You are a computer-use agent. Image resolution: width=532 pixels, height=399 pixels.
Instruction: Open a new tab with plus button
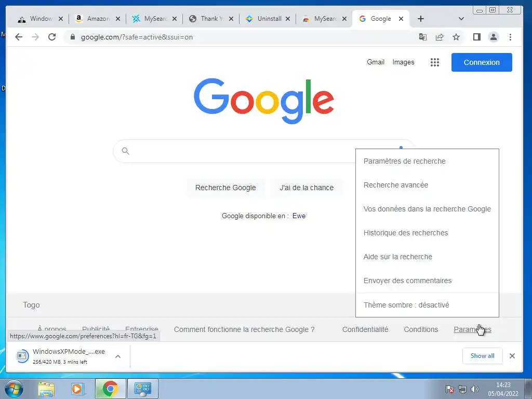coord(421,19)
